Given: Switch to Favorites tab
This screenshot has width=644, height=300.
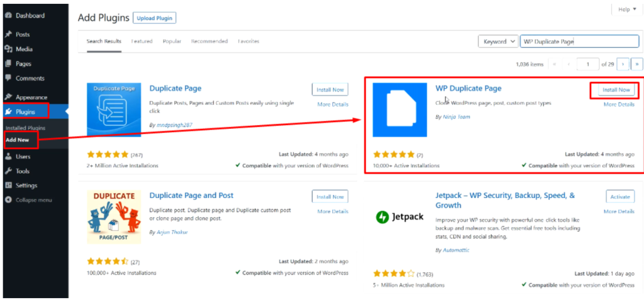Looking at the screenshot, I should tap(248, 42).
